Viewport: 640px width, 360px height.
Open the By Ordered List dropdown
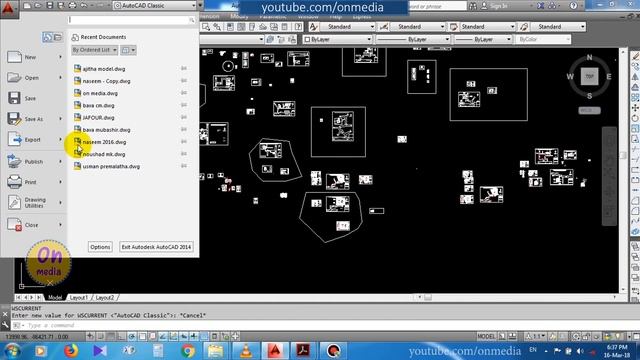point(94,50)
